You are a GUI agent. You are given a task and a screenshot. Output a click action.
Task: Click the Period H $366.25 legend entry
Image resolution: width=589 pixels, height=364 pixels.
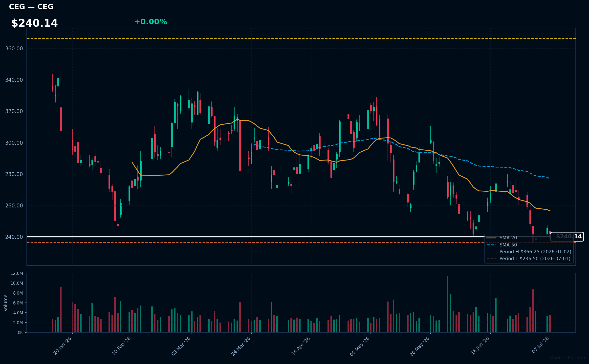point(529,252)
